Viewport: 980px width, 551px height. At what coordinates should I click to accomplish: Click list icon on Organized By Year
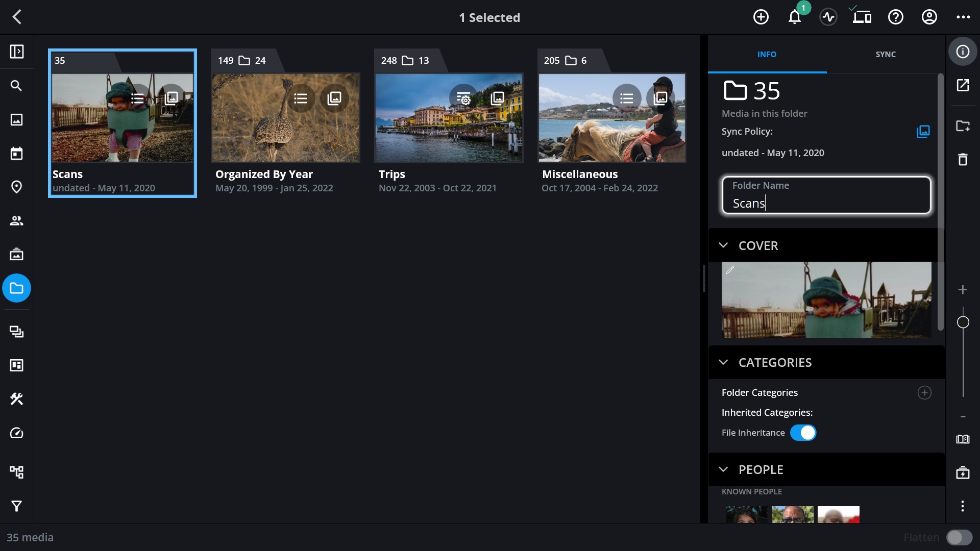pos(301,98)
